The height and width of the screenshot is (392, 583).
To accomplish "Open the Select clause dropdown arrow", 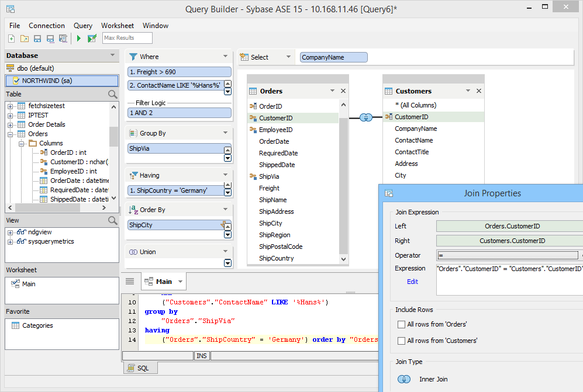I will (288, 57).
